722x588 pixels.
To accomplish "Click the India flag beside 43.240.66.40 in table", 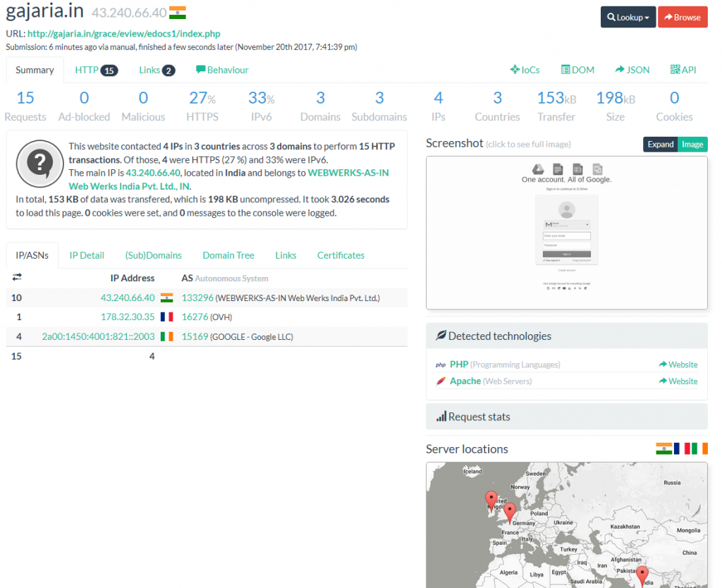I will click(166, 298).
